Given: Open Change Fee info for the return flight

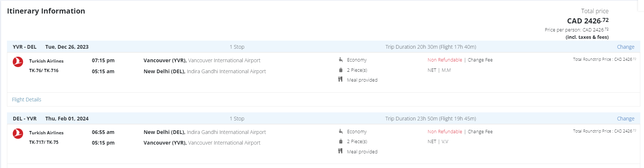Looking at the screenshot, I should (x=480, y=132).
